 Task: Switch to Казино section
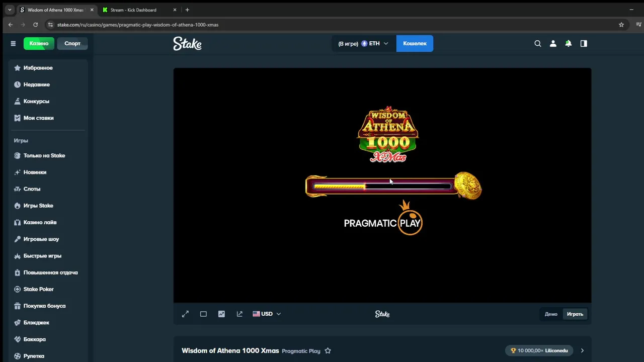point(39,43)
